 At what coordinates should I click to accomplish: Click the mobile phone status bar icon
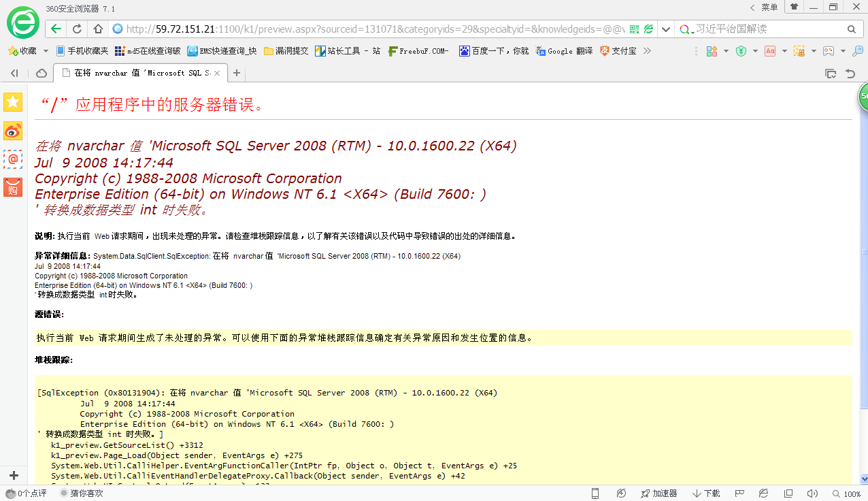coord(595,494)
